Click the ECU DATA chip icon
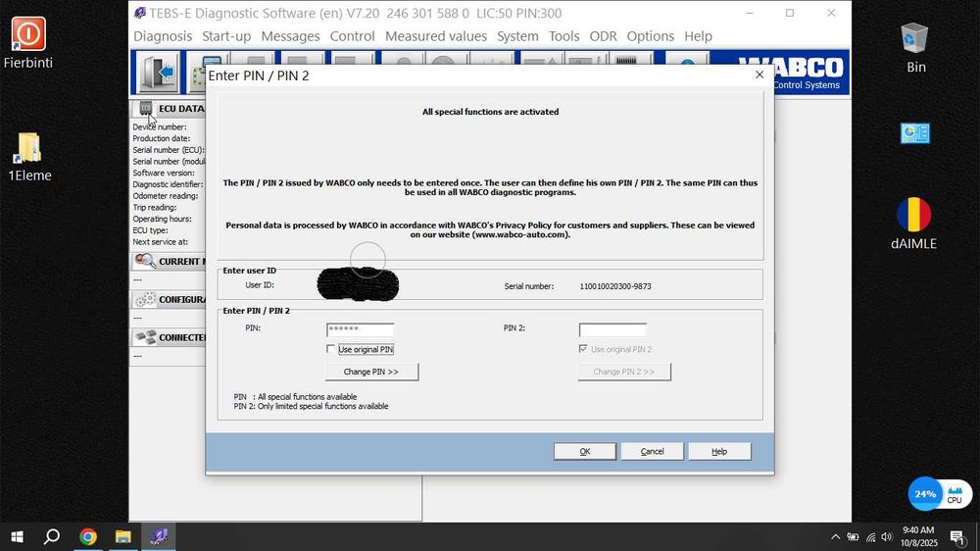The width and height of the screenshot is (980, 551). [145, 108]
